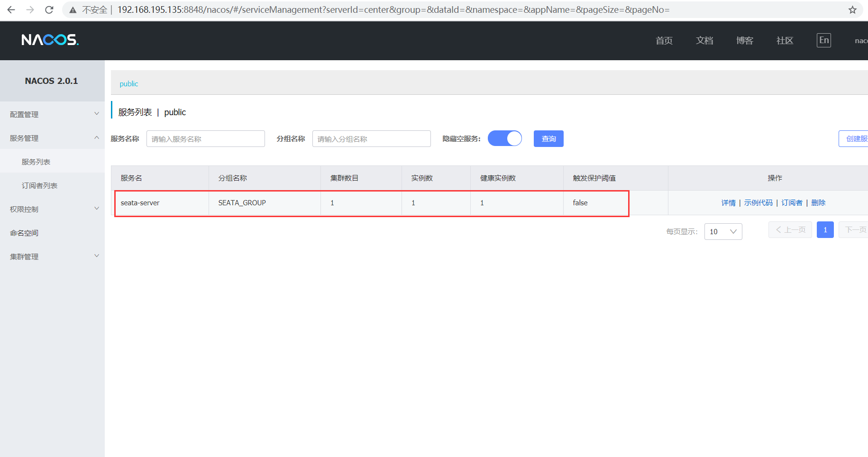Screen dimensions: 868x457
Task: Open the page size dropdown showing 10
Action: (723, 231)
